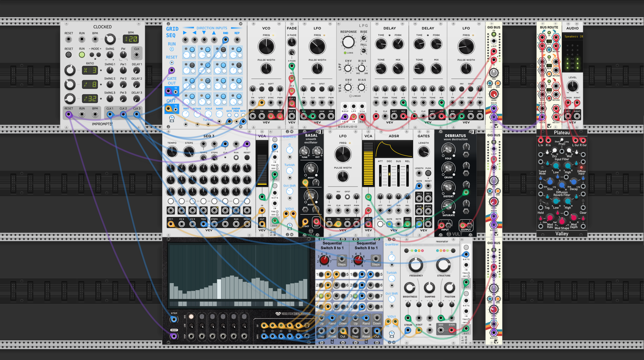Toggle the LONG switch on LPG
The height and width of the screenshot is (360, 644).
pos(345,53)
